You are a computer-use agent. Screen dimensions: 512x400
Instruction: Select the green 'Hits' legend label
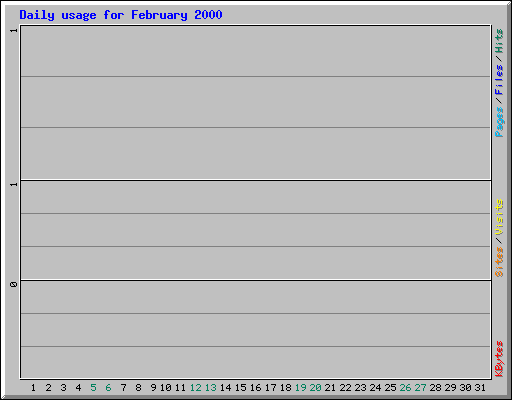click(499, 41)
